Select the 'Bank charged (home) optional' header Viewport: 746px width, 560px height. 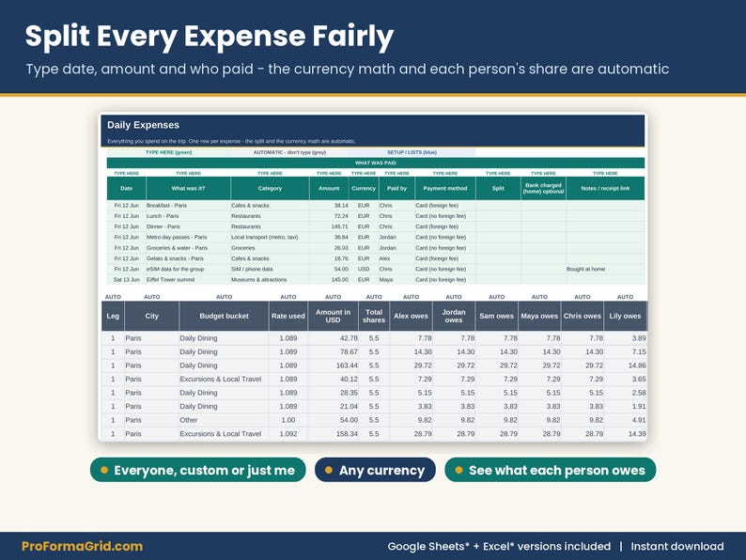[543, 189]
